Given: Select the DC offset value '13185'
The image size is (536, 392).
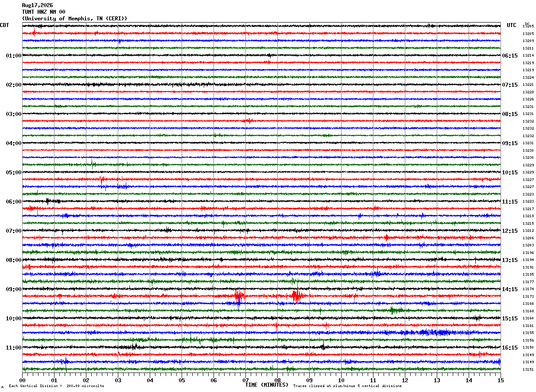Looking at the screenshot, I should pos(528,275).
